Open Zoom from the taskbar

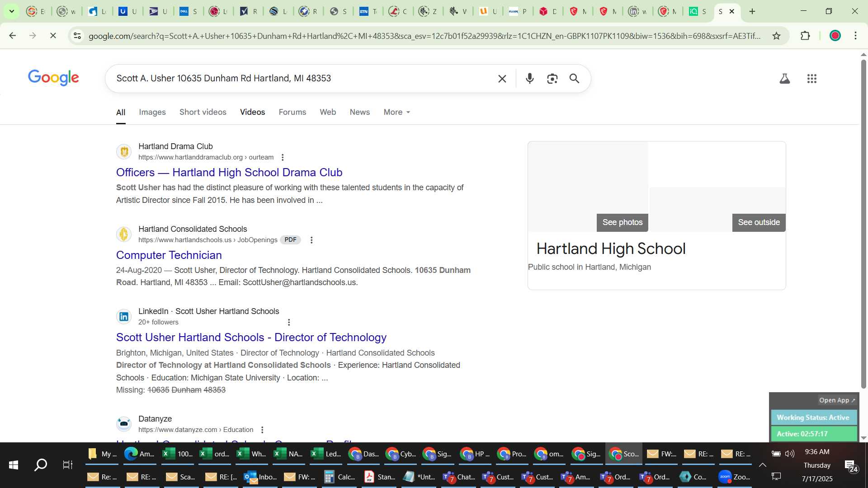click(735, 477)
